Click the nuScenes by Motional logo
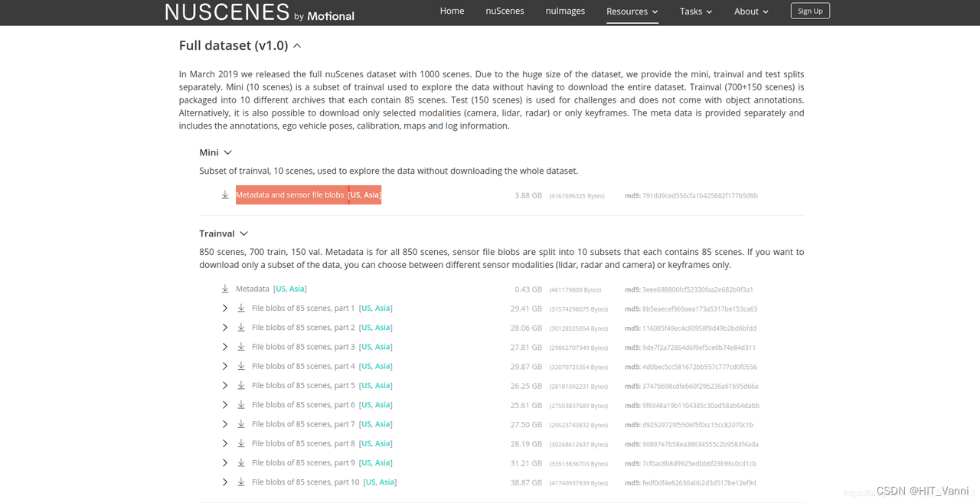980x503 pixels. tap(260, 12)
